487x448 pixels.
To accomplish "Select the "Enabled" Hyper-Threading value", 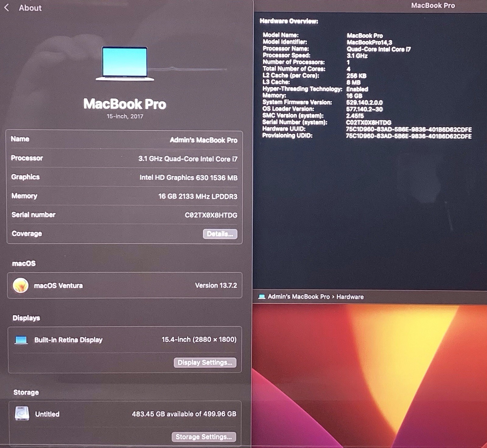I will pos(357,89).
